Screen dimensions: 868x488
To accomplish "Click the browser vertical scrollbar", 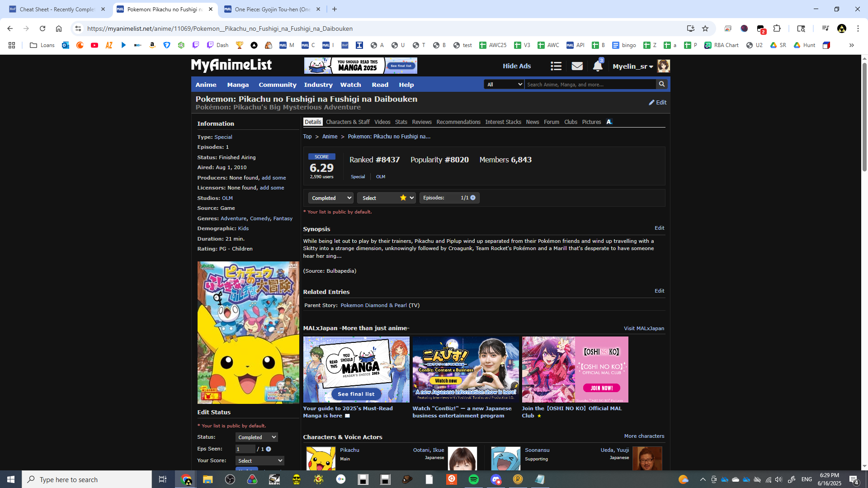I will [864, 118].
